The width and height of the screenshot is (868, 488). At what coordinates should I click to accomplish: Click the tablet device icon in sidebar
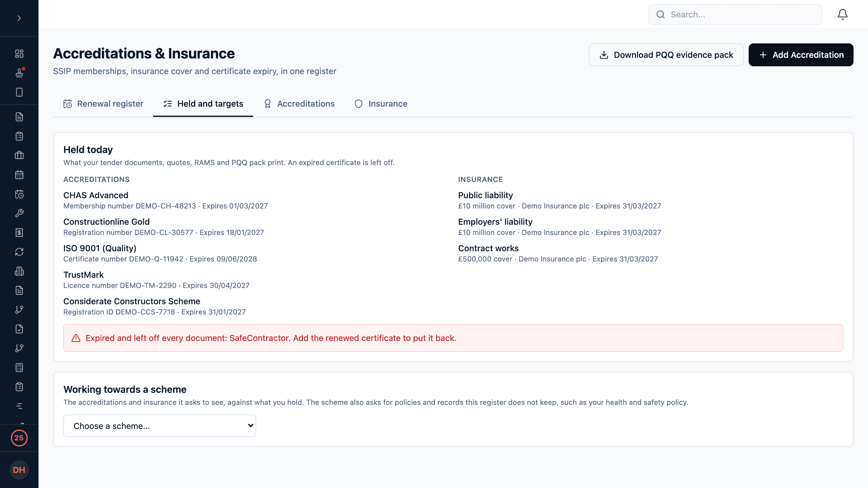pyautogui.click(x=19, y=92)
